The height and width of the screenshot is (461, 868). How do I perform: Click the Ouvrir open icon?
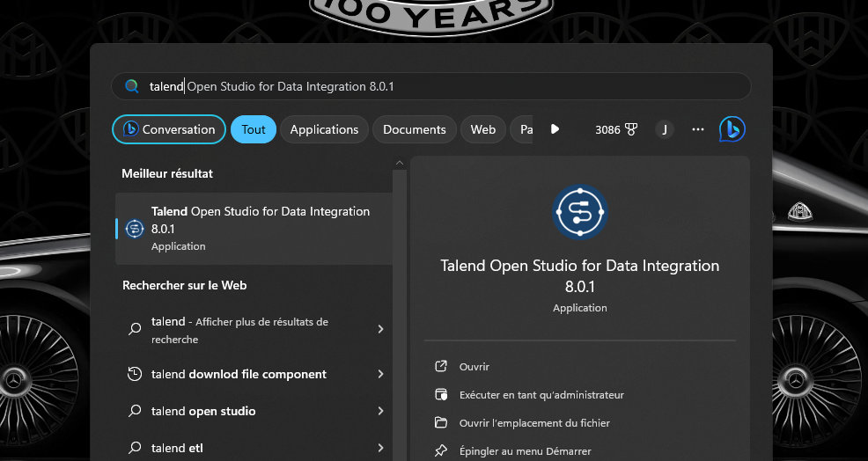click(441, 366)
